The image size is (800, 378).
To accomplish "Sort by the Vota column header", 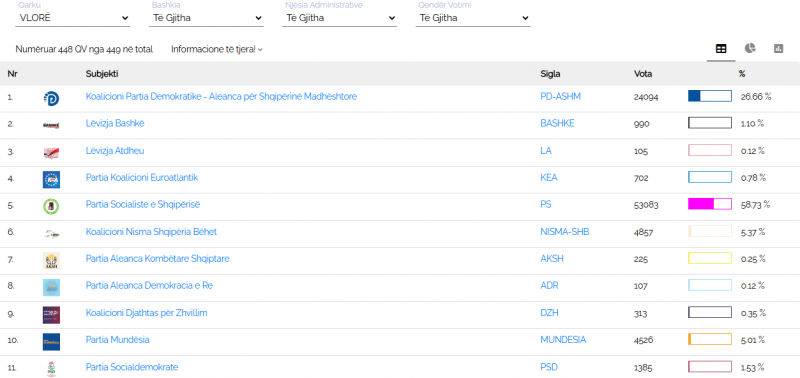I will [643, 74].
